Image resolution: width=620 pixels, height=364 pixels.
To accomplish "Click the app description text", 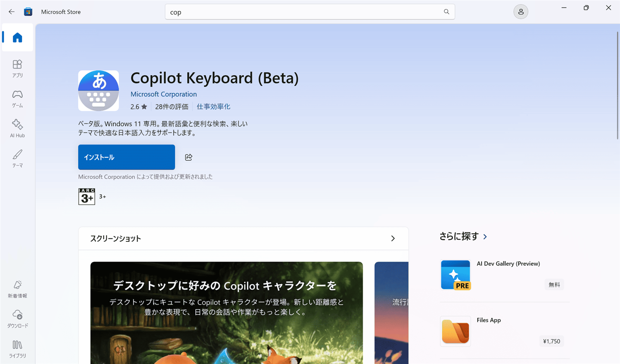I will tap(163, 128).
